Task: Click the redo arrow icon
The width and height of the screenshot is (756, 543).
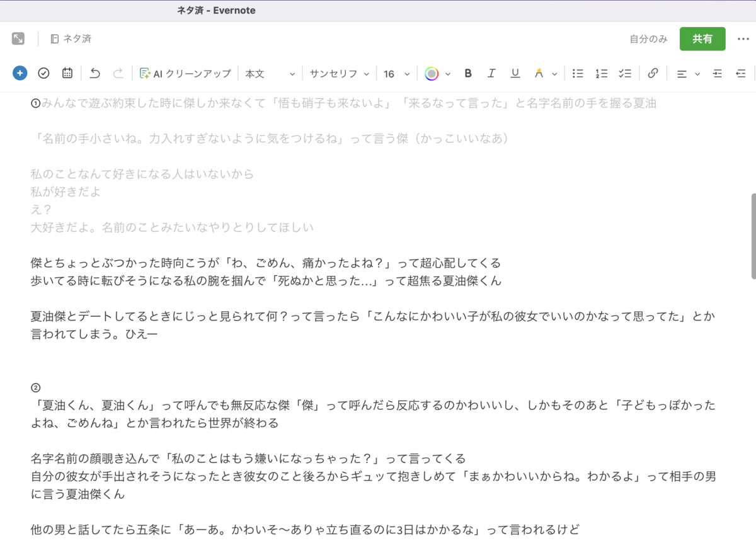Action: click(118, 73)
